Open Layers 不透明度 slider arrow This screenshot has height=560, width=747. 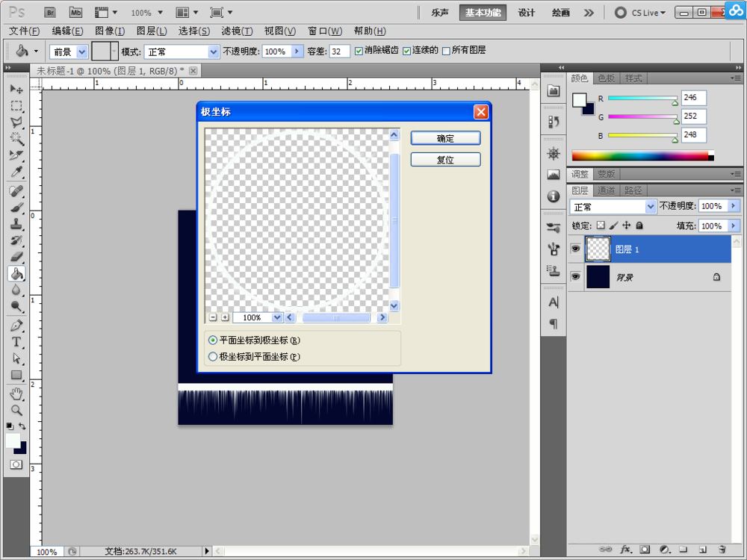coord(734,206)
